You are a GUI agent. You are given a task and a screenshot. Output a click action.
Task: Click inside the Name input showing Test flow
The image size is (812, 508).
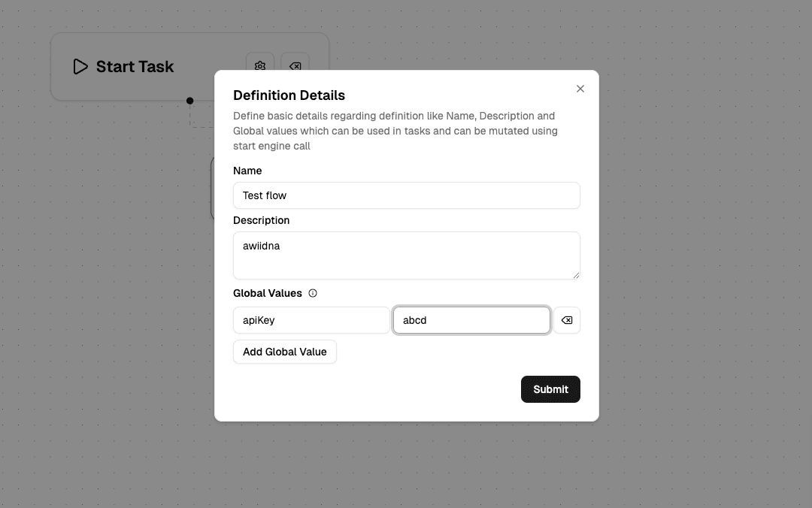click(x=406, y=195)
